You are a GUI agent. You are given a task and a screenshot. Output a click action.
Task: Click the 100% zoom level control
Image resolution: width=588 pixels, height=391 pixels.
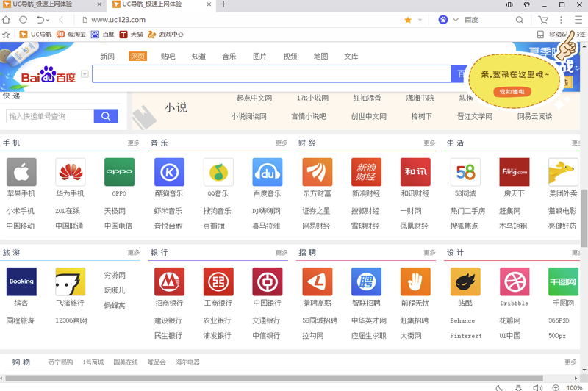pyautogui.click(x=574, y=387)
